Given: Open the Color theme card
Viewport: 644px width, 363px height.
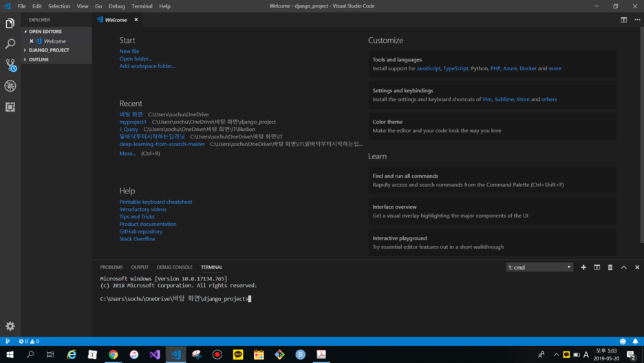Looking at the screenshot, I should pos(492,126).
